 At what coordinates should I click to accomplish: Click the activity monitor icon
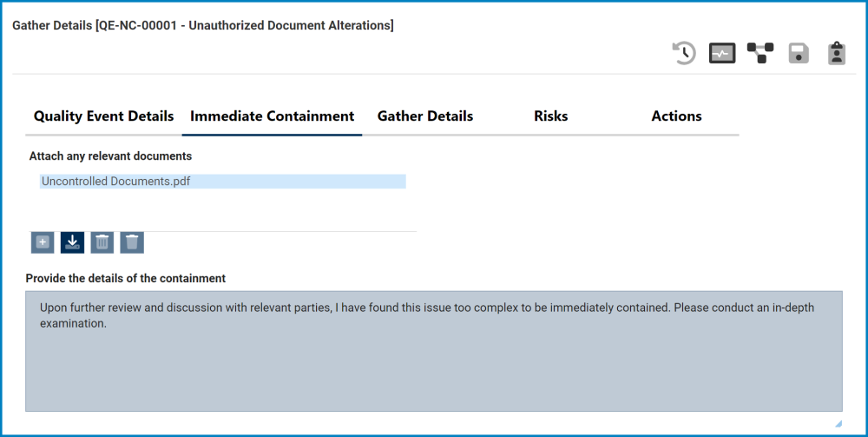722,54
